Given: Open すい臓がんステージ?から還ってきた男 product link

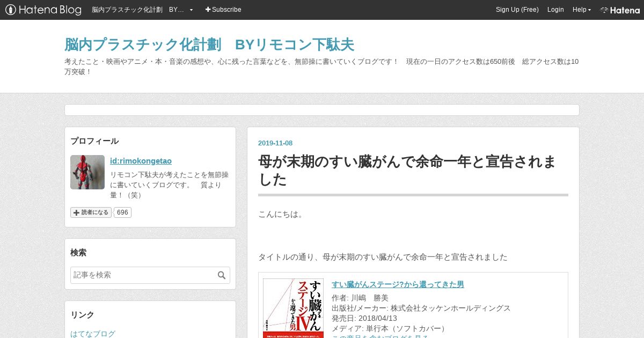Looking at the screenshot, I should click(x=398, y=284).
